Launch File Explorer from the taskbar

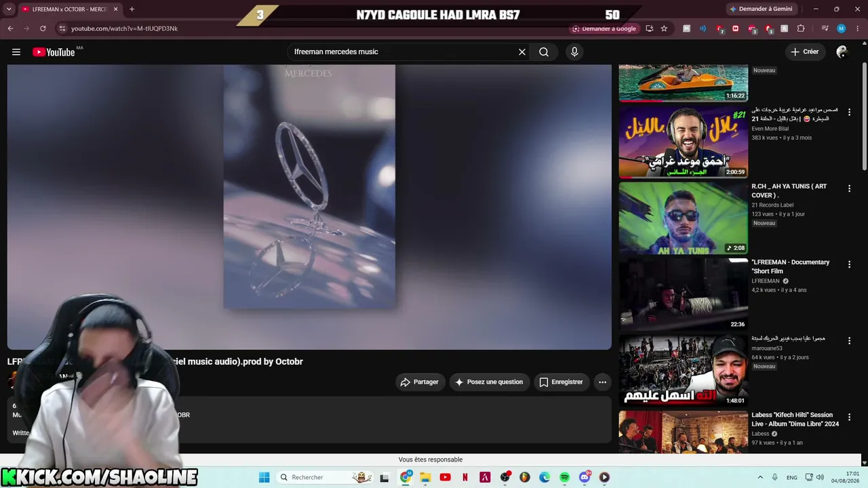coord(425,477)
